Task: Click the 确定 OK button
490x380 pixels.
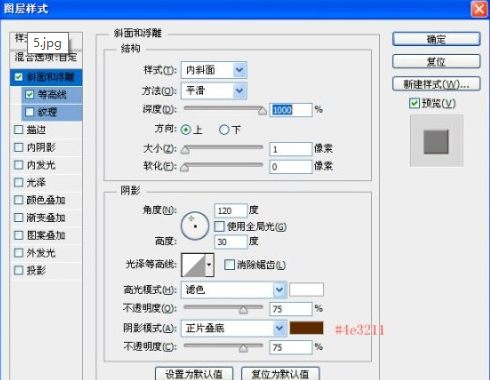Action: click(x=436, y=39)
